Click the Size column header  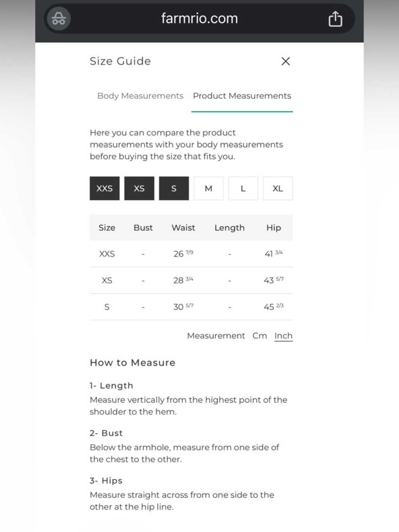107,227
